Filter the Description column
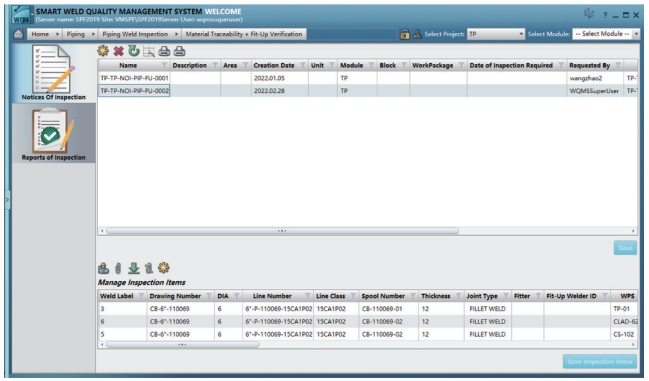 pyautogui.click(x=215, y=65)
